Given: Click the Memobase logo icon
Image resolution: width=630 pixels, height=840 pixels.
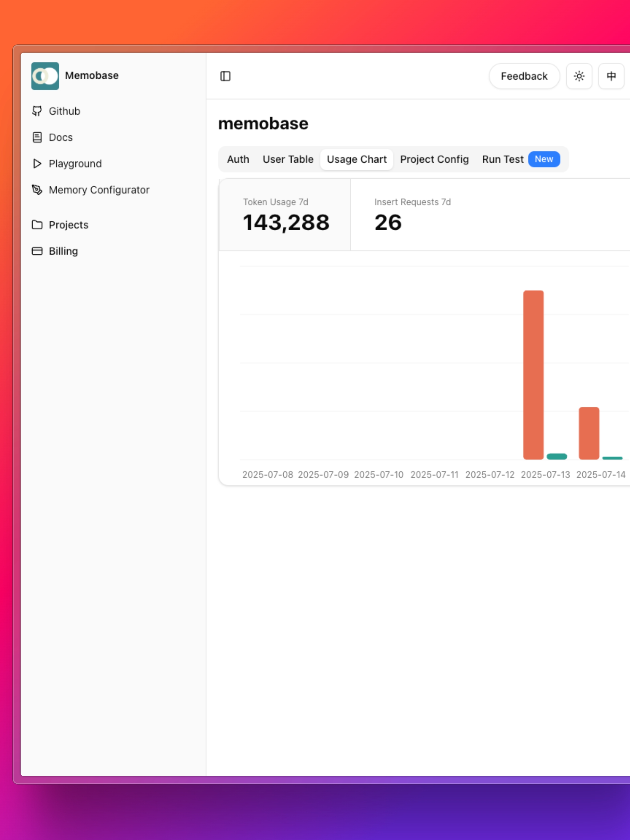Looking at the screenshot, I should pyautogui.click(x=45, y=76).
